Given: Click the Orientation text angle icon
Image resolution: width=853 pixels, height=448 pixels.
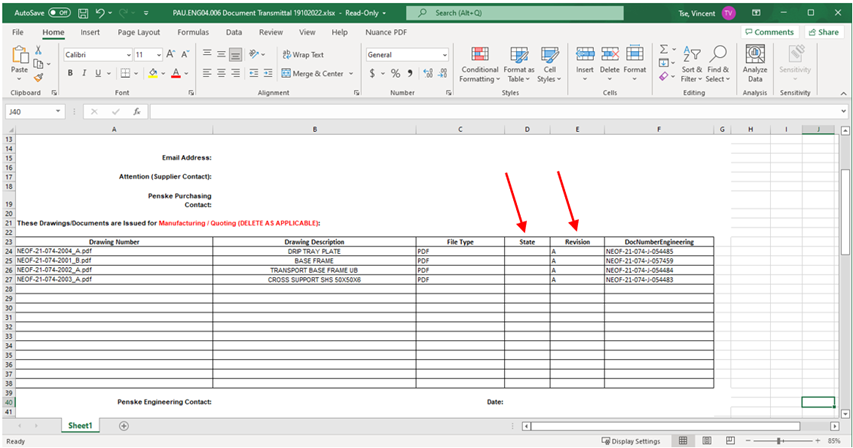Looking at the screenshot, I should click(254, 54).
